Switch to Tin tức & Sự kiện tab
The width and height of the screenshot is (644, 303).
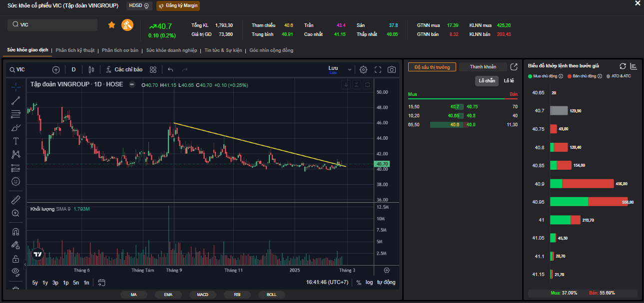[223, 50]
